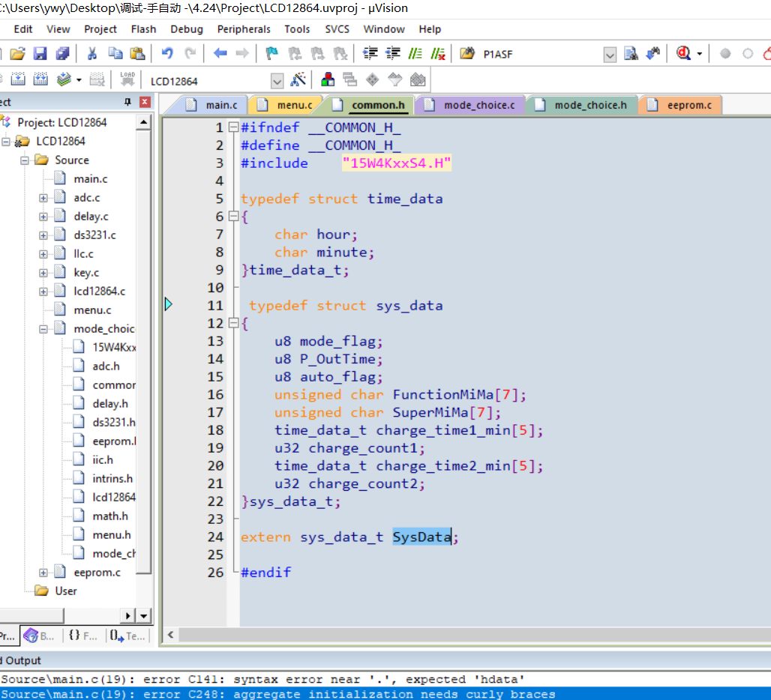Click the find-in-document icon
Viewport: 771px width, 700px height.
631,53
